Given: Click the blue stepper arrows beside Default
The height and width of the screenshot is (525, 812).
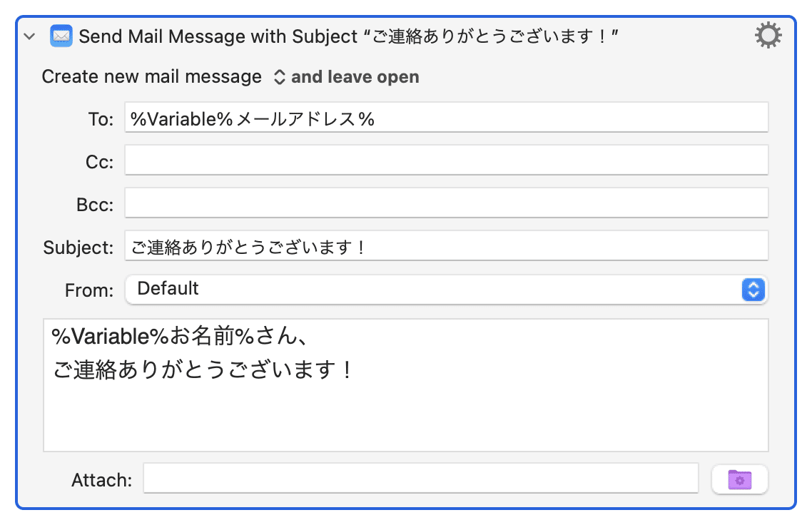Looking at the screenshot, I should pyautogui.click(x=753, y=290).
